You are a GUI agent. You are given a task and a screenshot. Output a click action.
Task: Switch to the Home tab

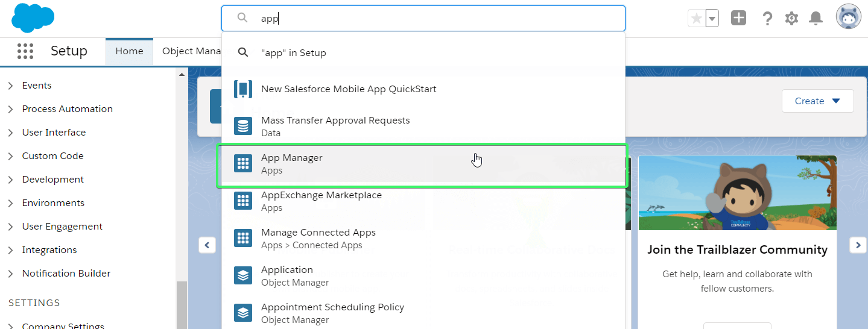tap(129, 51)
